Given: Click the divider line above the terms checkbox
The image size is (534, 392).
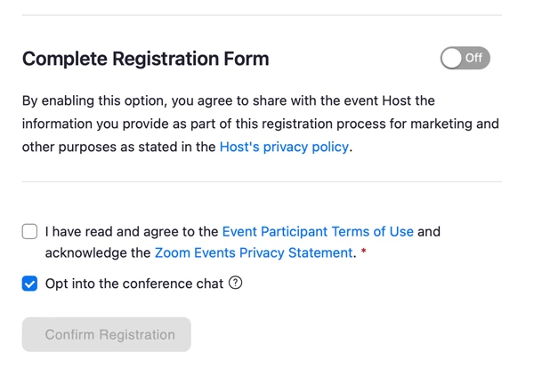Looking at the screenshot, I should [261, 182].
